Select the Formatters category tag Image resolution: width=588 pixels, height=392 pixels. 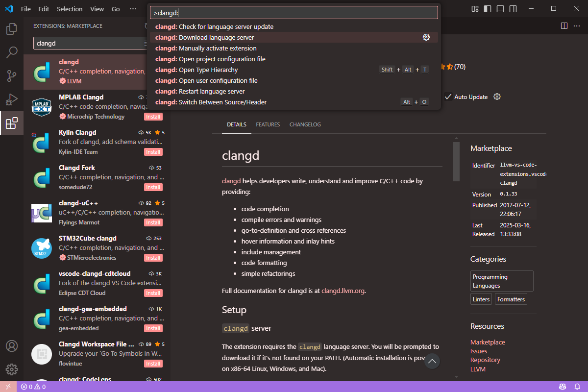(511, 299)
